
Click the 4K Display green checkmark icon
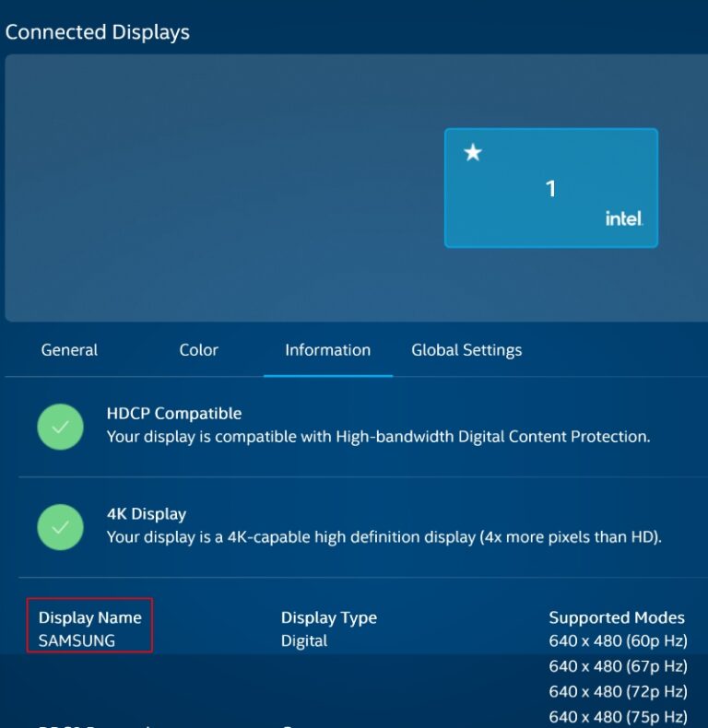[61, 527]
